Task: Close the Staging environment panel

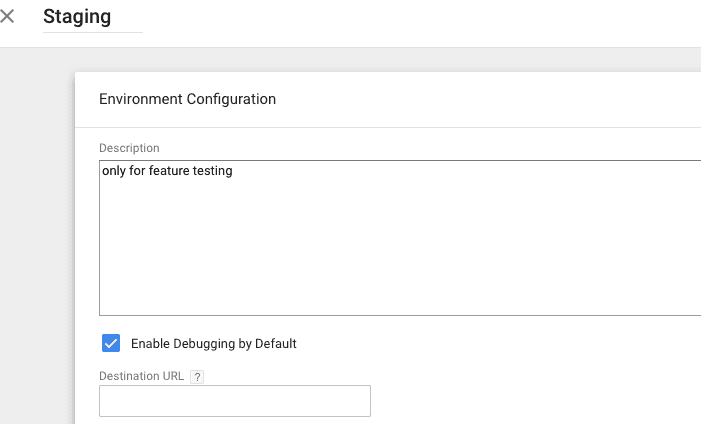Action: [8, 17]
